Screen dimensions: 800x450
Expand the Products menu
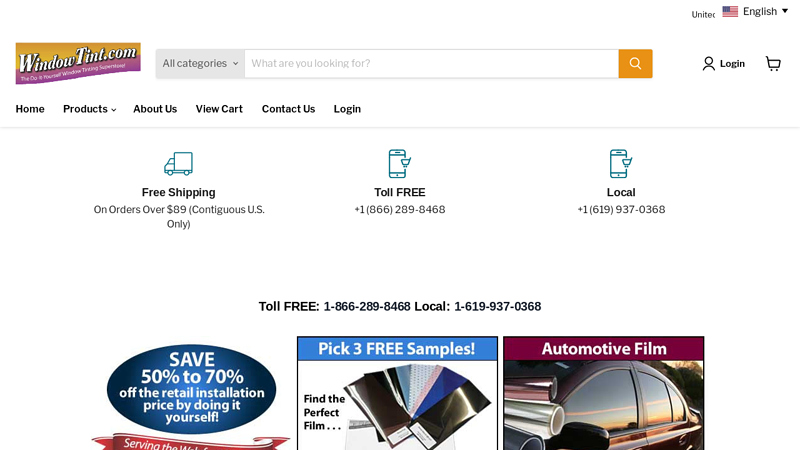89,109
